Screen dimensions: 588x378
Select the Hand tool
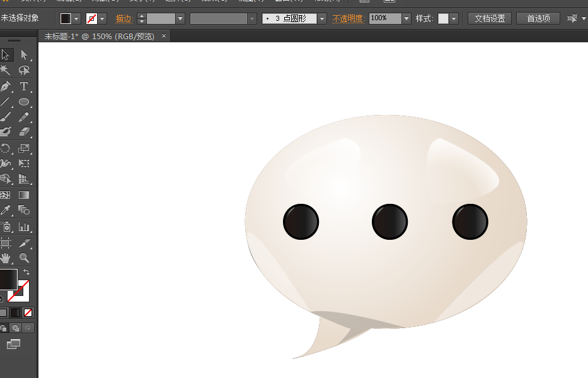[5, 258]
